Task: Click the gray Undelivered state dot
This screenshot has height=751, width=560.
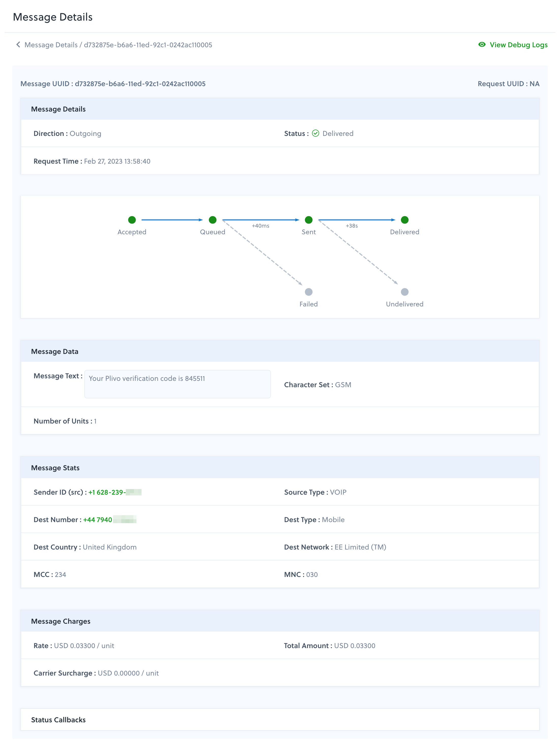Action: pos(405,292)
